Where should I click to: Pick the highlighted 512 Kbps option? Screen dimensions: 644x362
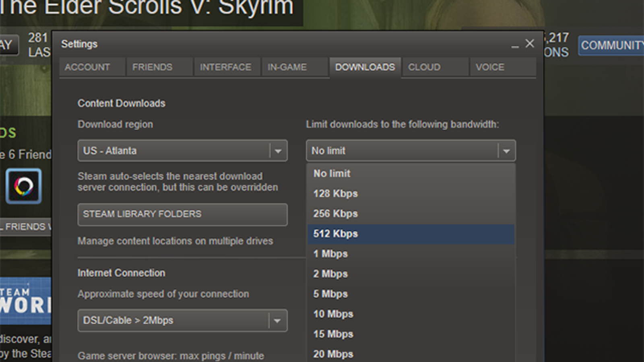[x=411, y=234]
